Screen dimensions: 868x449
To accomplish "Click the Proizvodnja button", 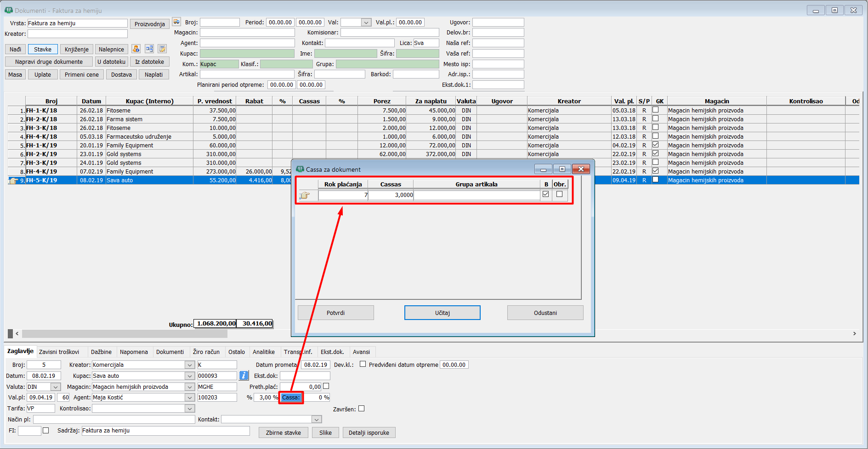I will (x=150, y=24).
